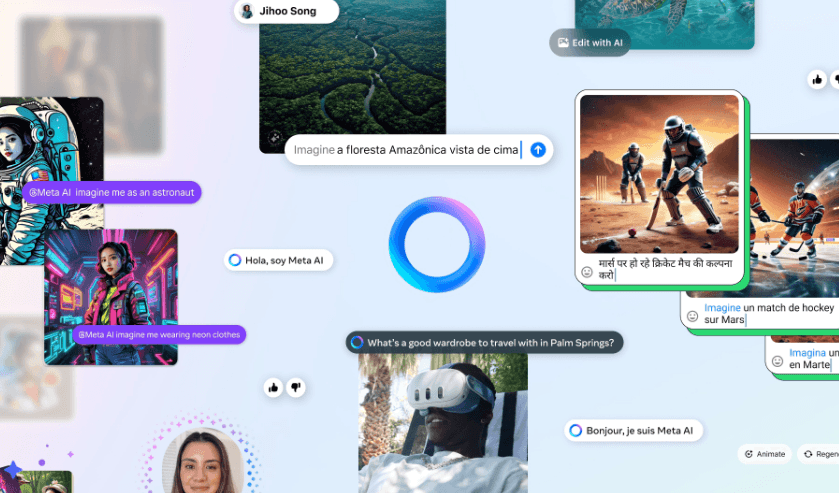
Task: Click emoji icon beside en Marte prompt
Action: click(x=777, y=361)
